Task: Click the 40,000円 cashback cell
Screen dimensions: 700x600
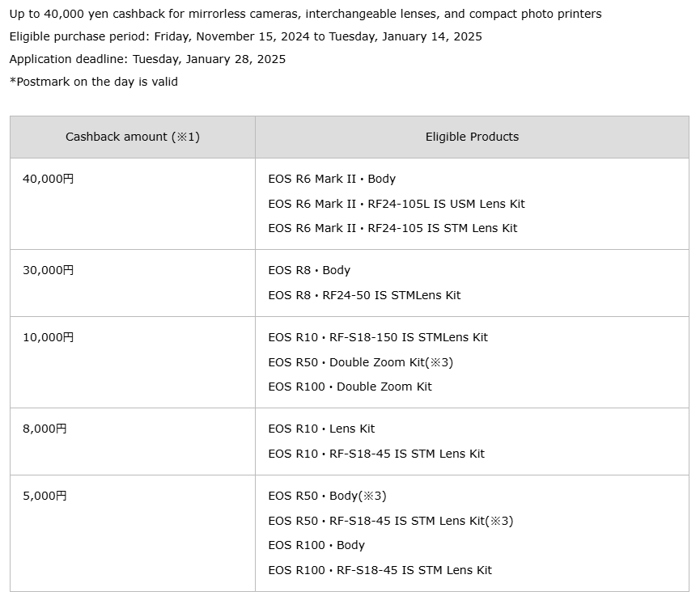Action: point(49,179)
